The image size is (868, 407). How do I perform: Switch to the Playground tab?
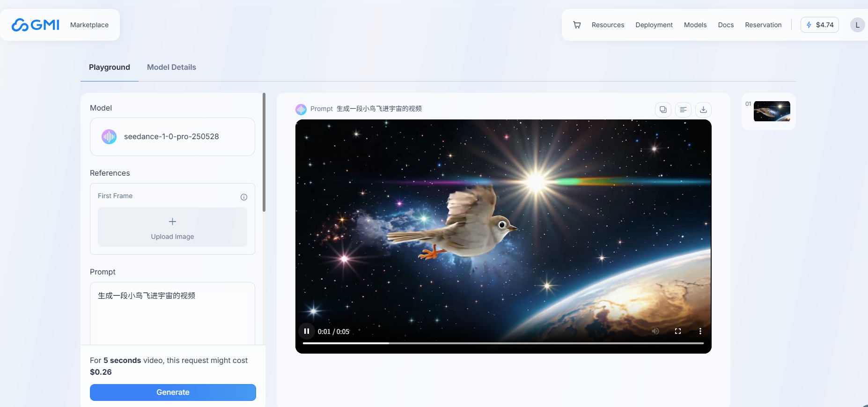point(110,67)
